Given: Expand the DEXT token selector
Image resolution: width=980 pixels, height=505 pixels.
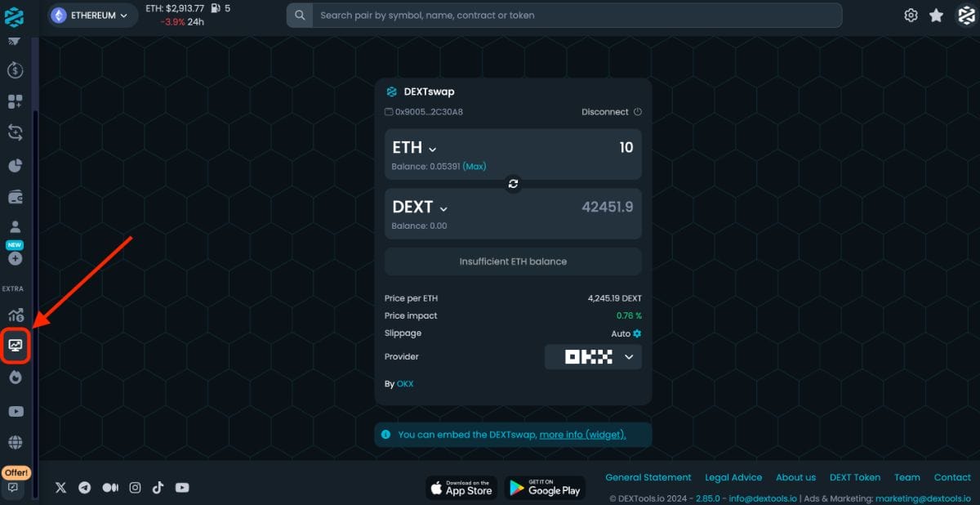Looking at the screenshot, I should 421,208.
